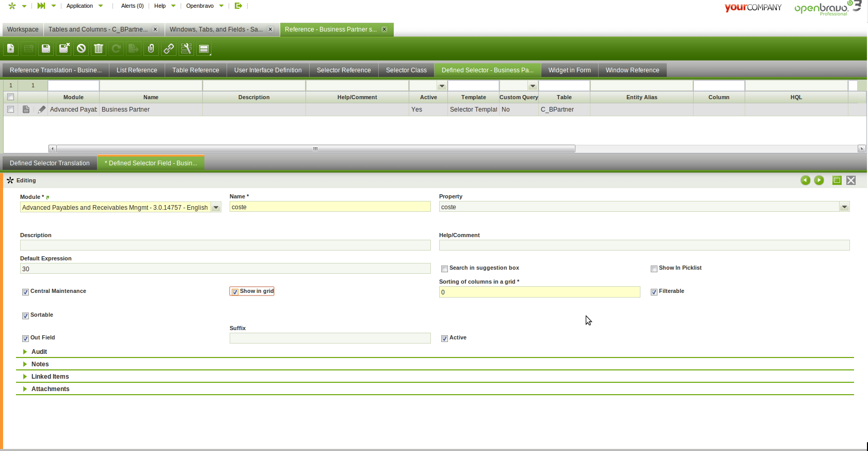This screenshot has height=451, width=868.
Task: Click the Save and Close icon
Action: pyautogui.click(x=64, y=49)
